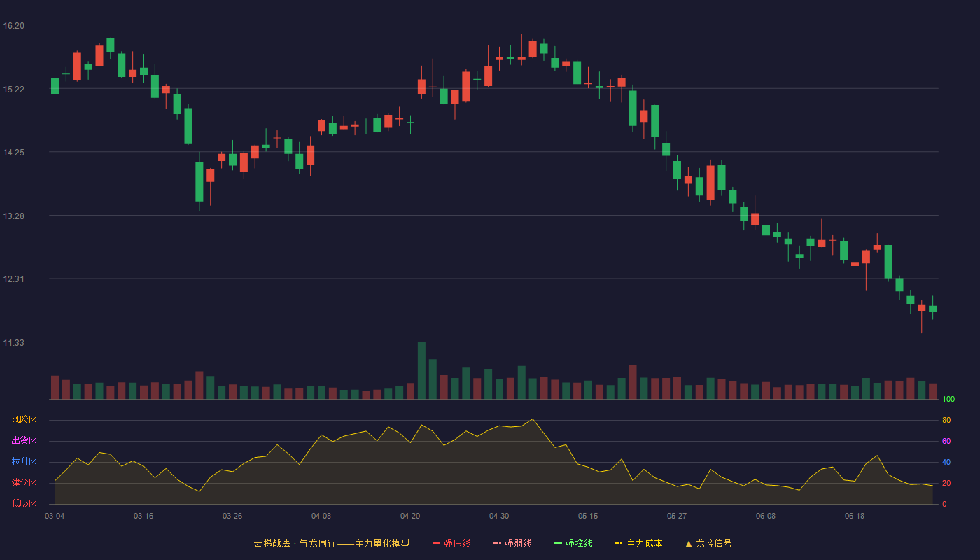Click the 15.22 price axis label
Screen dimensions: 980x560
(x=14, y=90)
